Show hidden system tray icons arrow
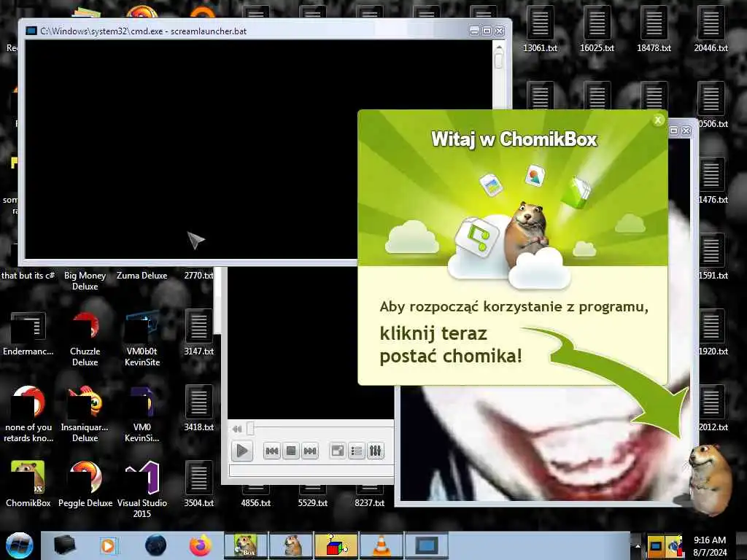 click(638, 546)
